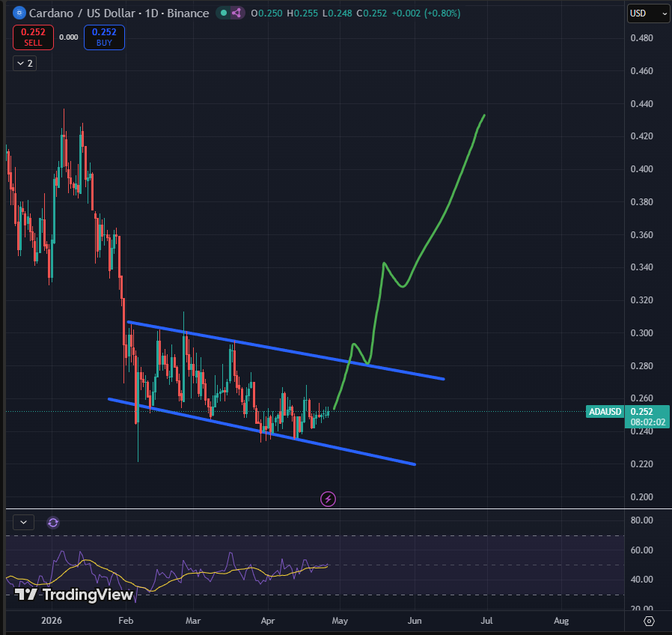
Task: Click the 0.252 current price countdown label
Action: 647,417
